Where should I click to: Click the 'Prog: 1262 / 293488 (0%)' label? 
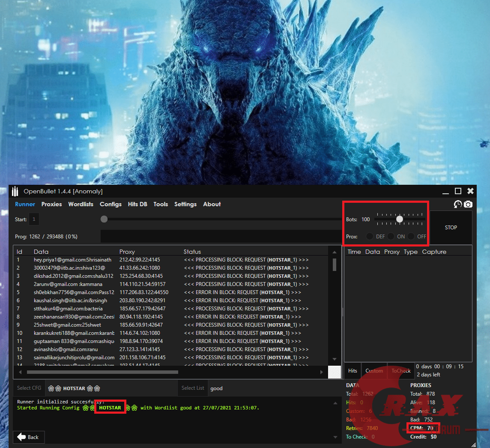(46, 237)
